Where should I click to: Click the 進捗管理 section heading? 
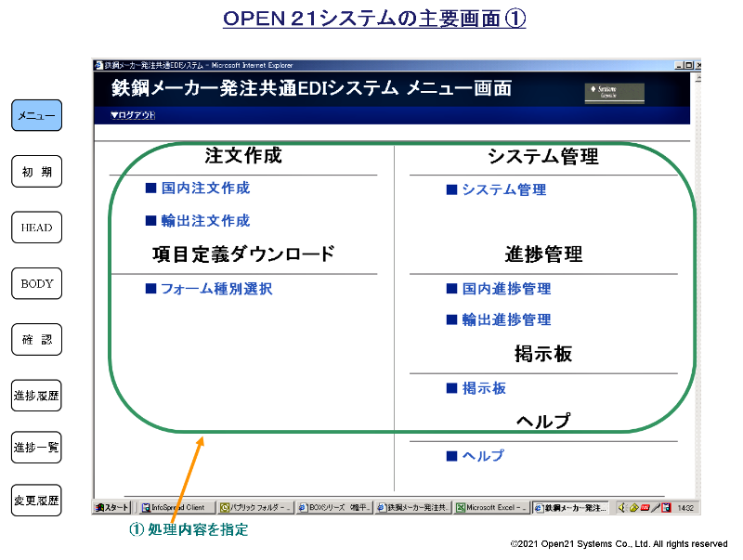pos(543,254)
